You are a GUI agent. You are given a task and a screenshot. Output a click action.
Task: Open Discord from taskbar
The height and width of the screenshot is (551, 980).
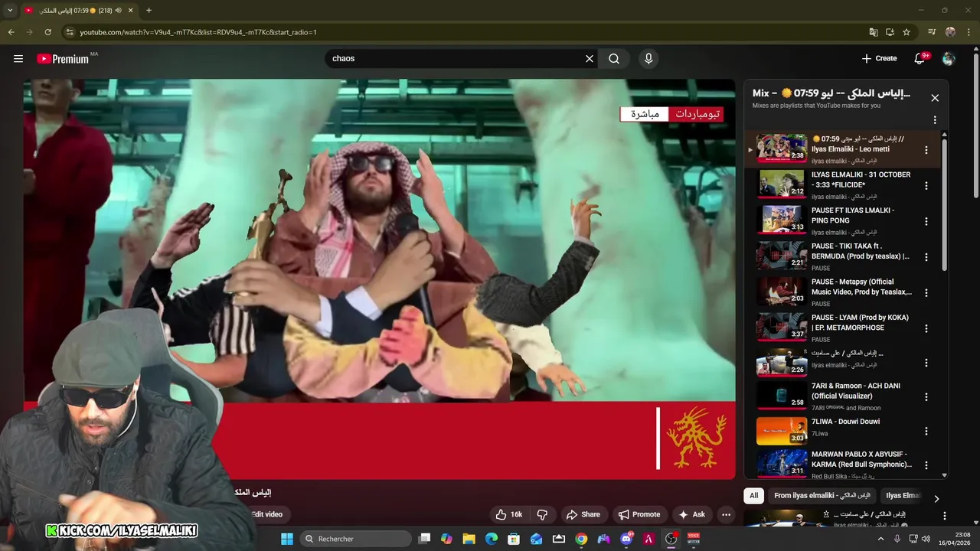[626, 539]
